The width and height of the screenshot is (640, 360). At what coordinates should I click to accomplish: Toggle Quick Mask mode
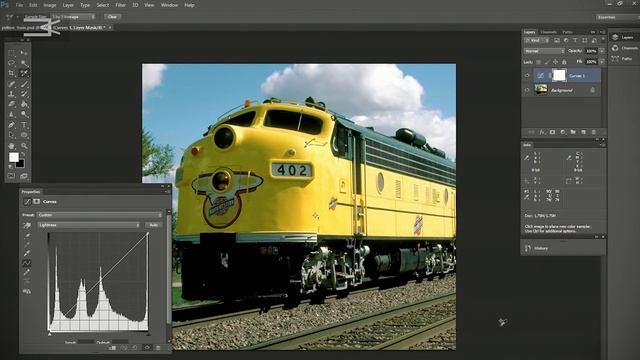pos(11,176)
